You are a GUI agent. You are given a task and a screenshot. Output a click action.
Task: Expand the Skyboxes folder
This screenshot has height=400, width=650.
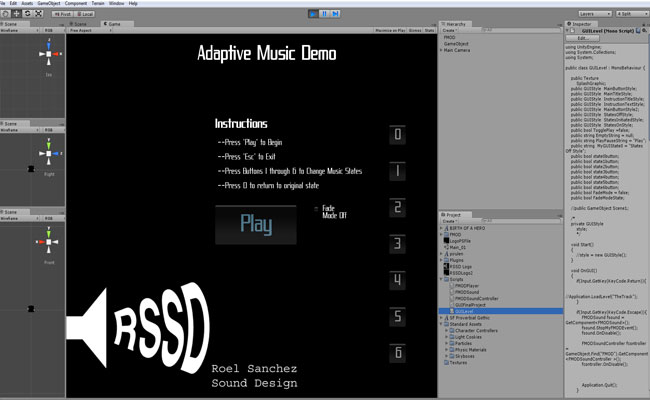[x=446, y=356]
